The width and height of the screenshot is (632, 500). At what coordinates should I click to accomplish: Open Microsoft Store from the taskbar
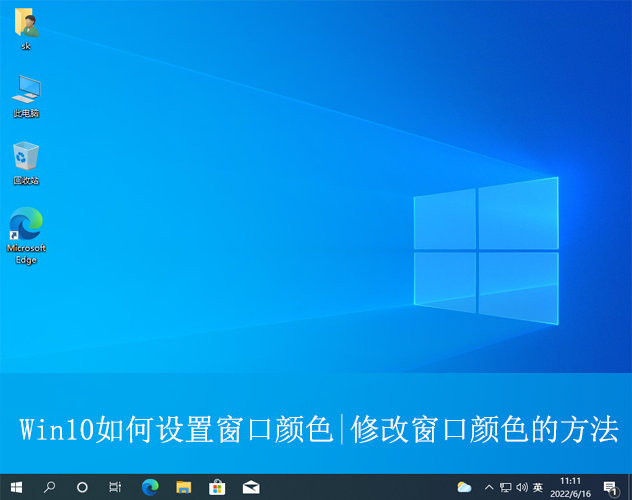click(x=217, y=487)
